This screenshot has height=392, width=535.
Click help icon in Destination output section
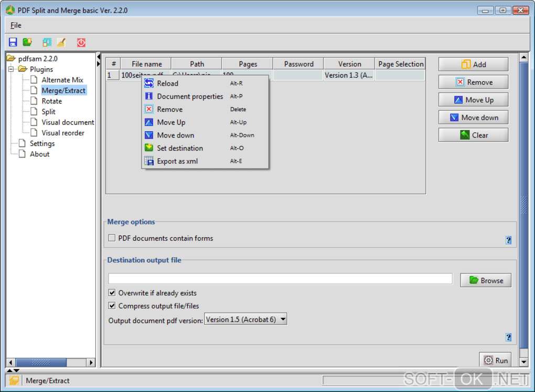point(508,337)
